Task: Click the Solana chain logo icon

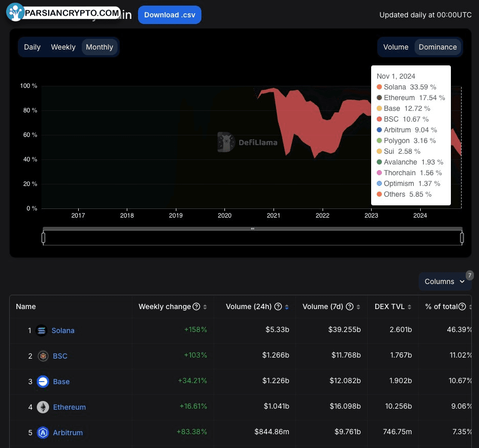Action: (41, 331)
